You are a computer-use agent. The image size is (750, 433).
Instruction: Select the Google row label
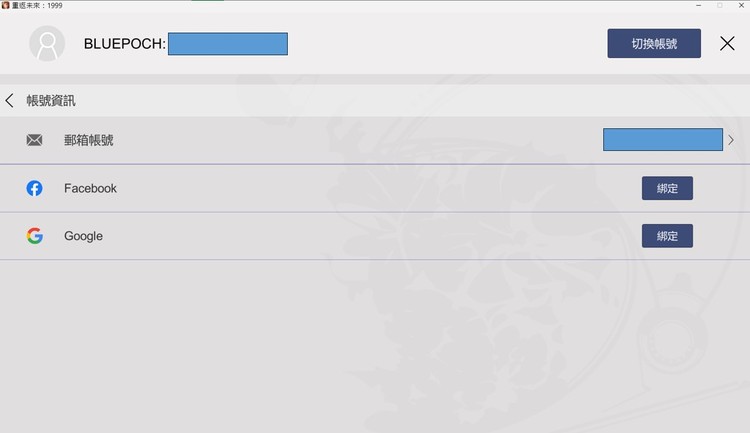(83, 236)
